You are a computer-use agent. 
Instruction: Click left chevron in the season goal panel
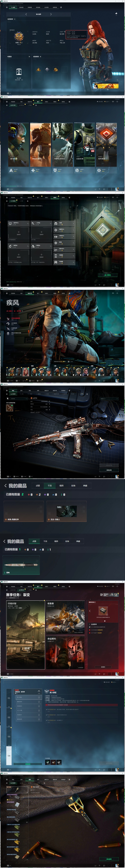coord(90,611)
